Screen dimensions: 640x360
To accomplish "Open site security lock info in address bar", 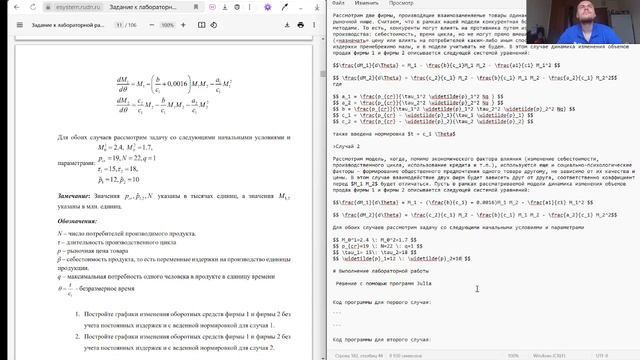I will [x=48, y=7].
